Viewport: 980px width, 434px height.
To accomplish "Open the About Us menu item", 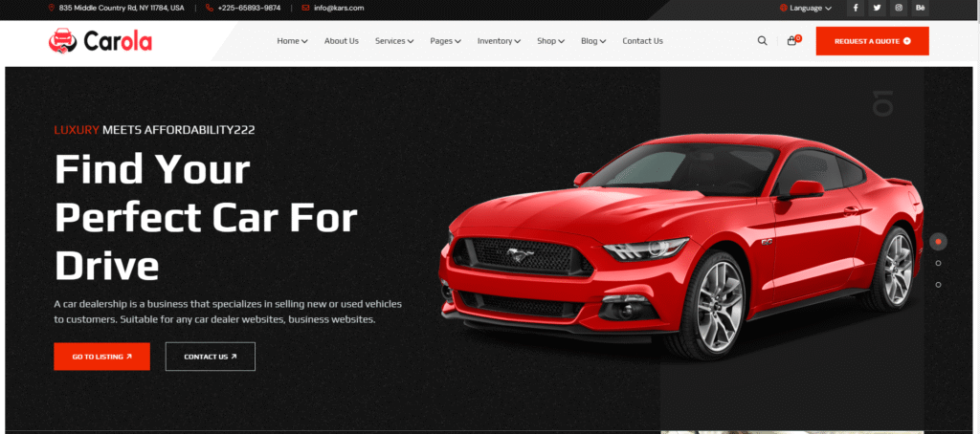I will tap(341, 41).
